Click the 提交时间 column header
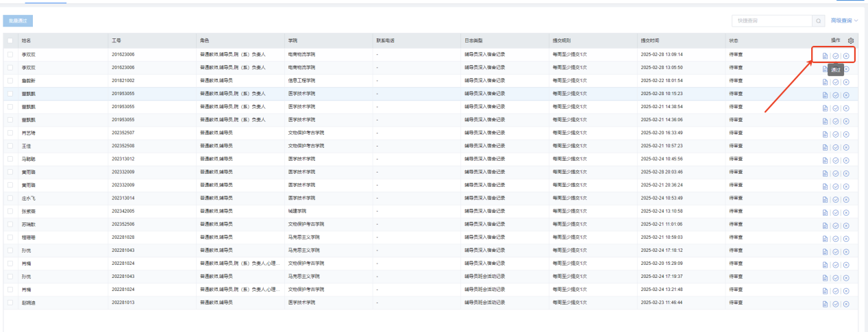The height and width of the screenshot is (332, 868). tap(649, 41)
